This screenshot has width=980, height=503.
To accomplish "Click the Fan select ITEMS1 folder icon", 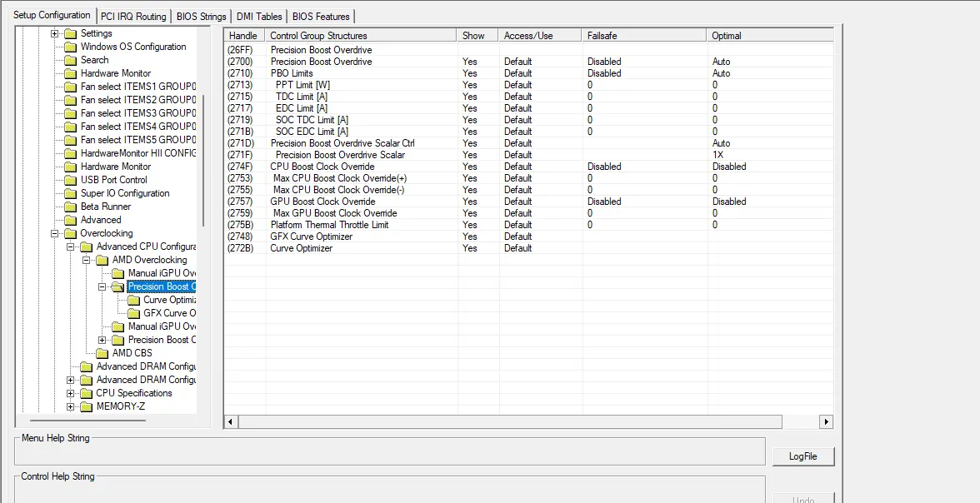I will tap(71, 87).
